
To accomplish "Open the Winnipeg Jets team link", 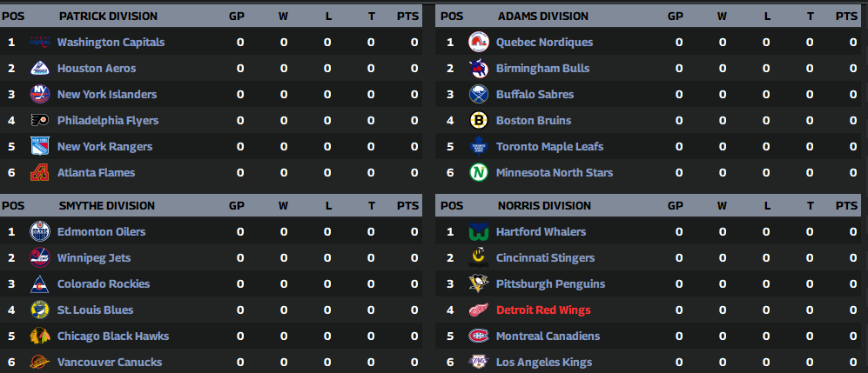I will [96, 258].
